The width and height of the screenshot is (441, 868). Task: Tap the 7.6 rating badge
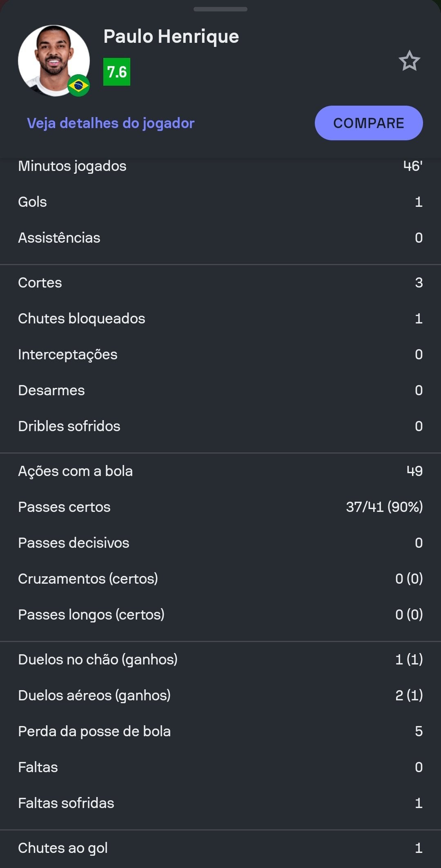(x=117, y=72)
